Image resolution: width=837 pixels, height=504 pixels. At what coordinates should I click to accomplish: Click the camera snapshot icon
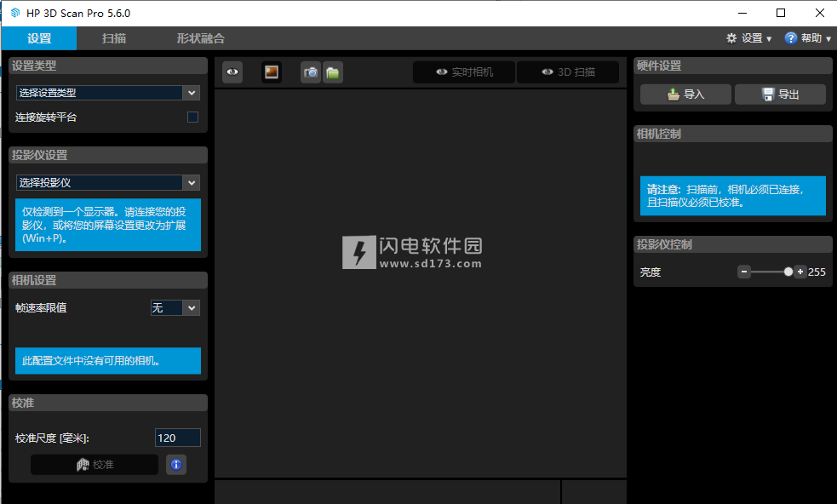[x=311, y=72]
